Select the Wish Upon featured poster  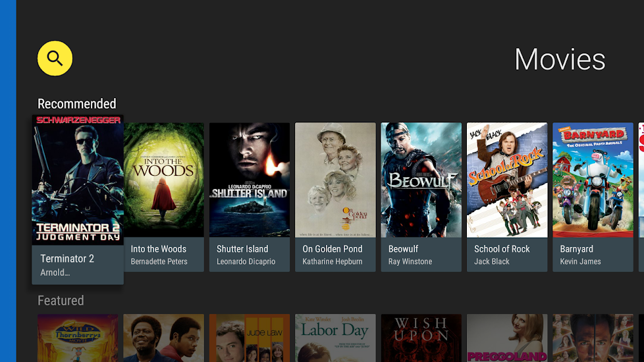pyautogui.click(x=421, y=338)
